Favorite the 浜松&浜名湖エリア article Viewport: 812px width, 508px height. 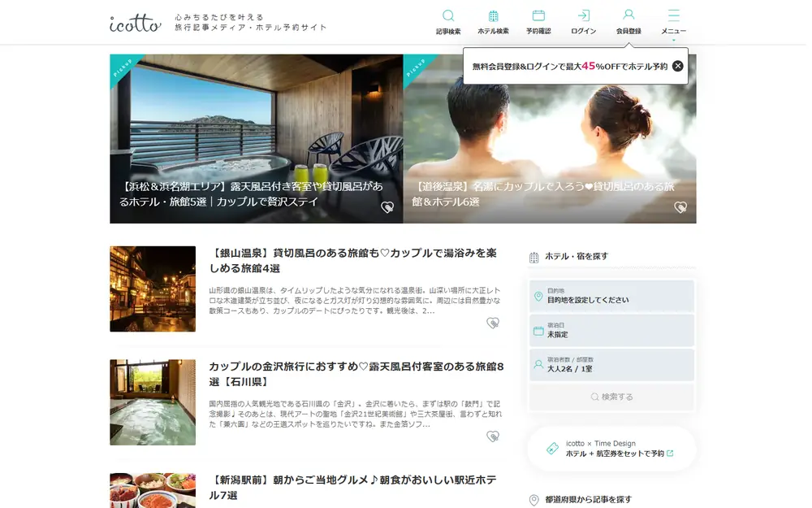[x=387, y=207]
